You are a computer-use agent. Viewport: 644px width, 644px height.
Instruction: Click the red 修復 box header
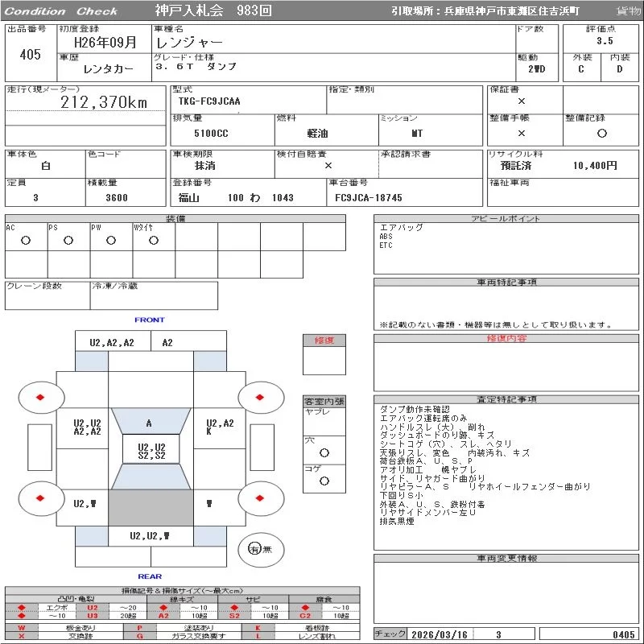coord(324,341)
